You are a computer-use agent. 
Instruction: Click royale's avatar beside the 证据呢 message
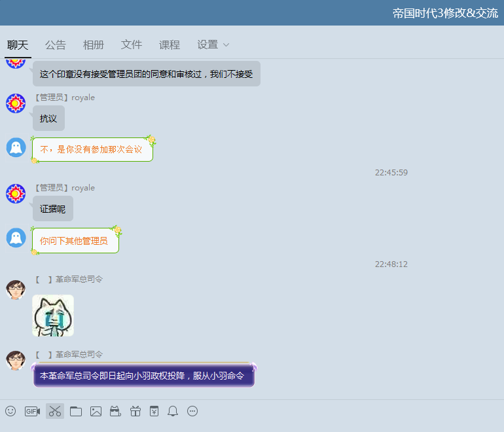tap(16, 194)
